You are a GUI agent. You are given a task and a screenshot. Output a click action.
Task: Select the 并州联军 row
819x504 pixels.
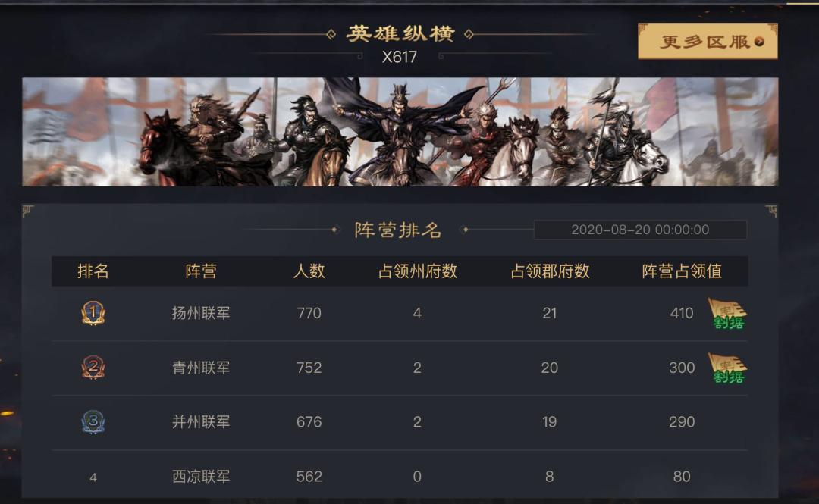400,422
